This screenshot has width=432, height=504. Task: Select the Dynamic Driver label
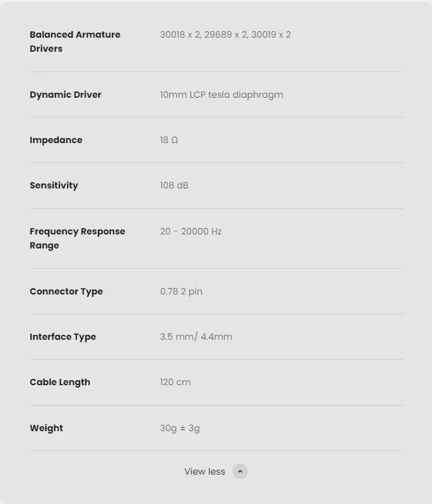(x=65, y=95)
